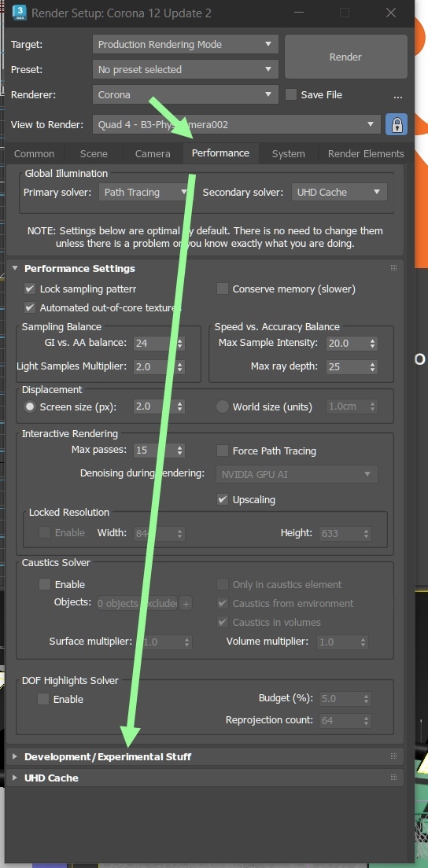Click the lock view icon button

click(397, 124)
